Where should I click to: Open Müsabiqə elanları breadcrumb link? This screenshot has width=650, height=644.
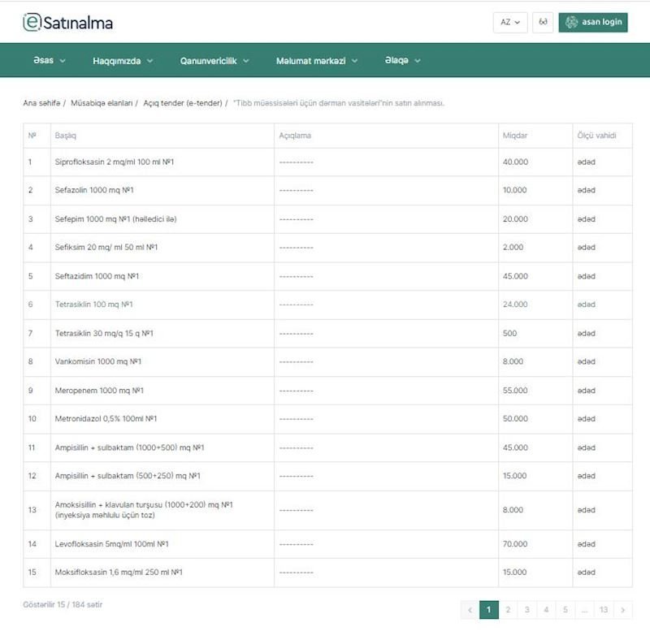[x=102, y=103]
